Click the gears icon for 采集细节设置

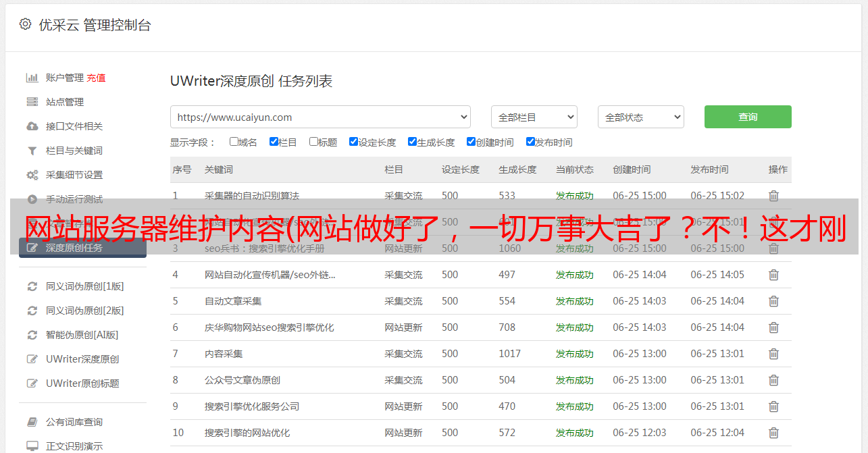coord(32,175)
